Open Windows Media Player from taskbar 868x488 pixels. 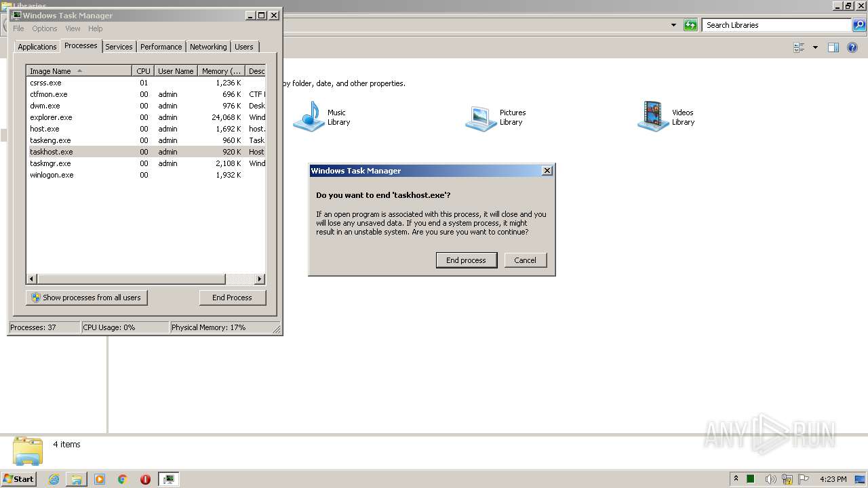pos(100,479)
